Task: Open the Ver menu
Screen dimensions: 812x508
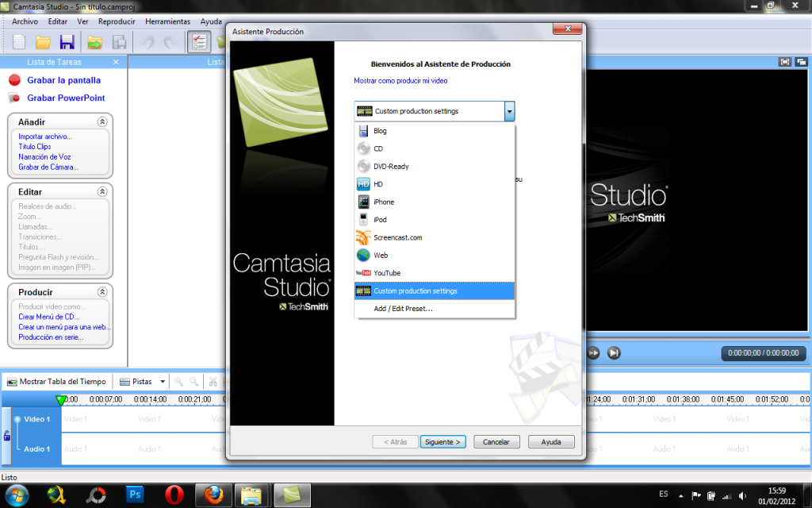Action: (82, 21)
